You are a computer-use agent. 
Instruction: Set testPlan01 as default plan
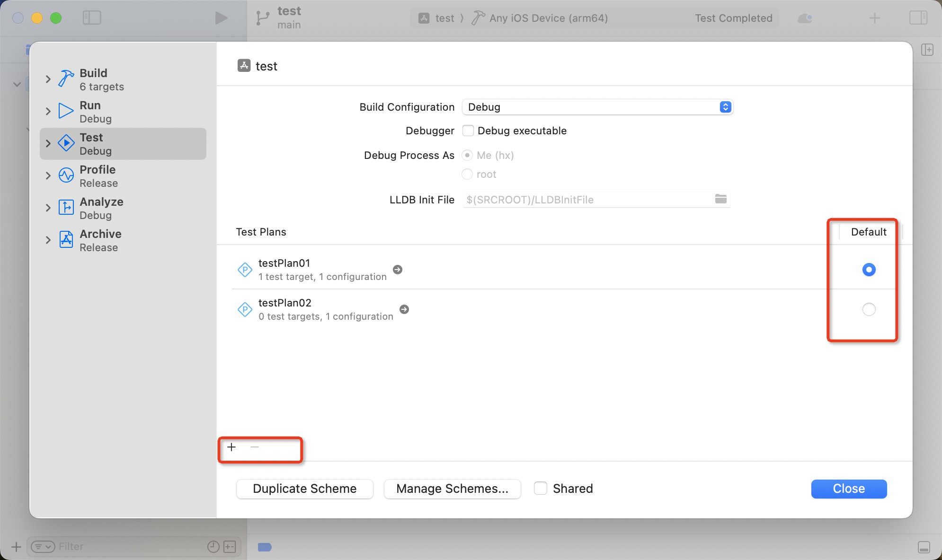click(869, 270)
